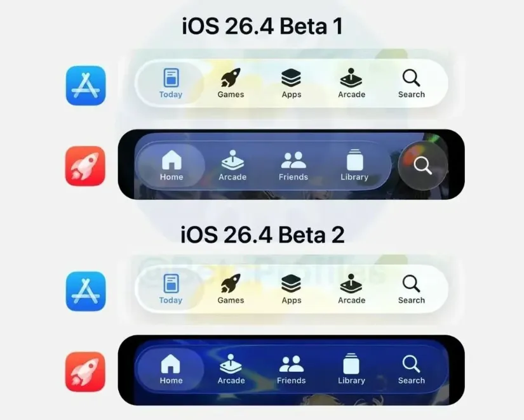Click the red Games app icon beside Beta 2
Screen dimensions: 524x420
click(x=85, y=372)
